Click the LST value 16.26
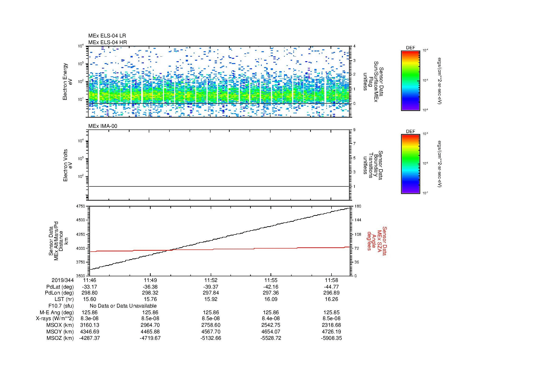555x392 pixels. point(331,299)
